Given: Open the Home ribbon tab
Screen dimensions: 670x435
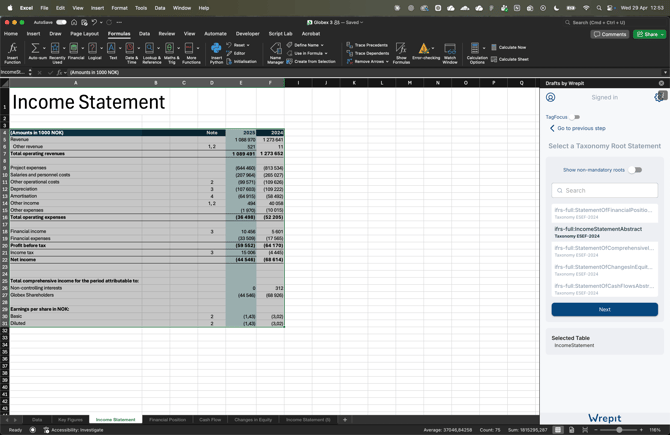Looking at the screenshot, I should 11,34.
